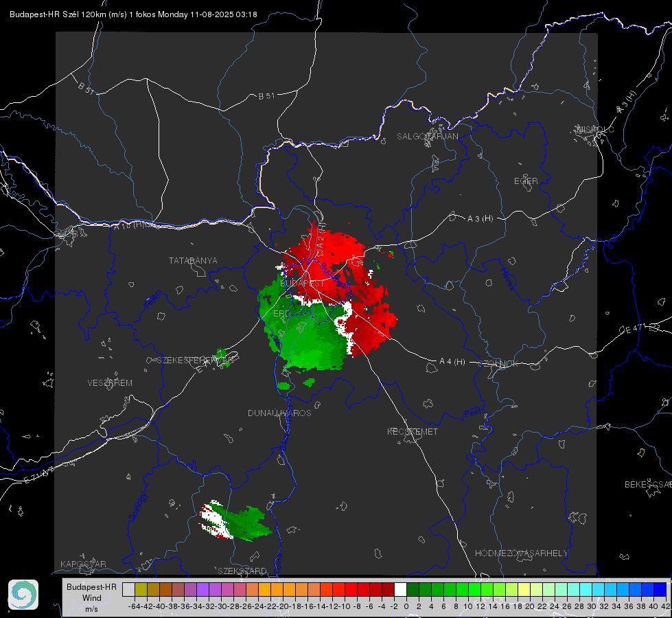Select the cyan swatch between 28 and 30
This screenshot has width=672, height=618.
pos(586,589)
